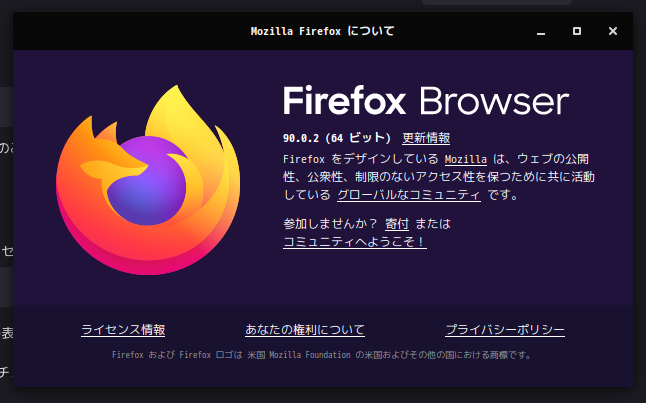This screenshot has height=403, width=646.
Task: Minimize the Mozilla Firefox について window
Action: coord(541,31)
